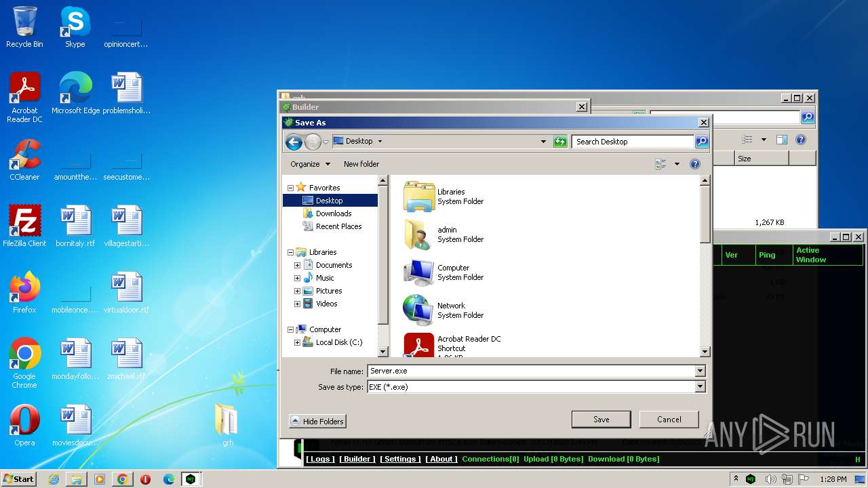Select the Computer system folder icon
This screenshot has width=868, height=488.
(418, 272)
